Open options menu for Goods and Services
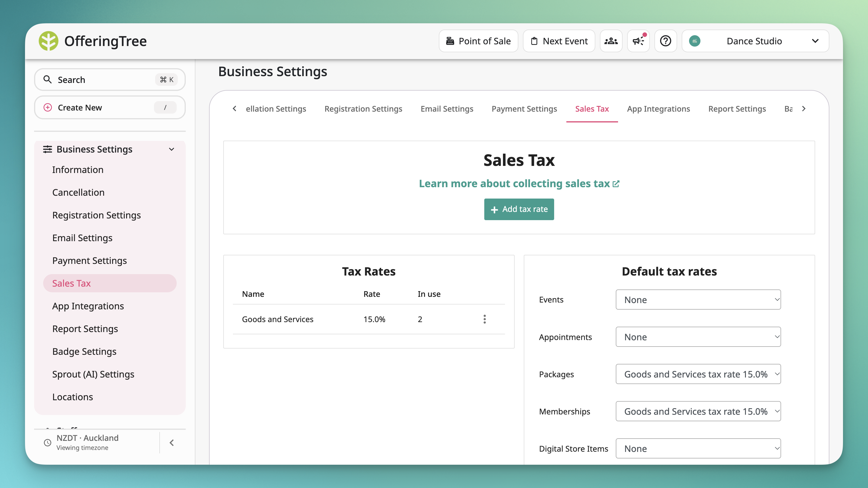The image size is (868, 488). [x=485, y=319]
